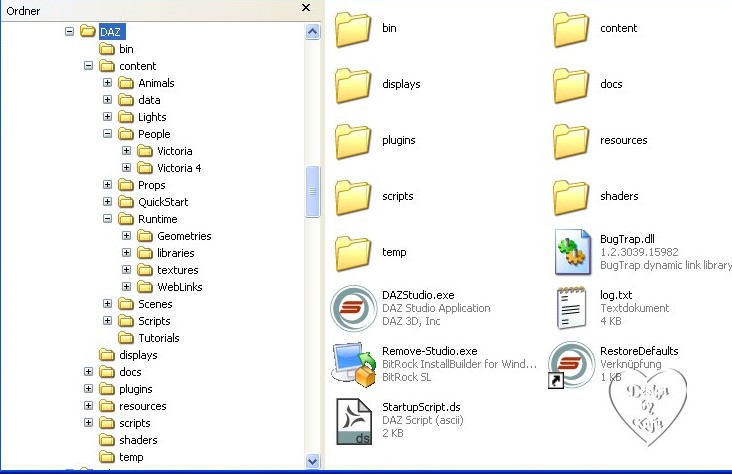Open the scripts folder icon in file pane
The width and height of the screenshot is (732, 474).
point(353,198)
